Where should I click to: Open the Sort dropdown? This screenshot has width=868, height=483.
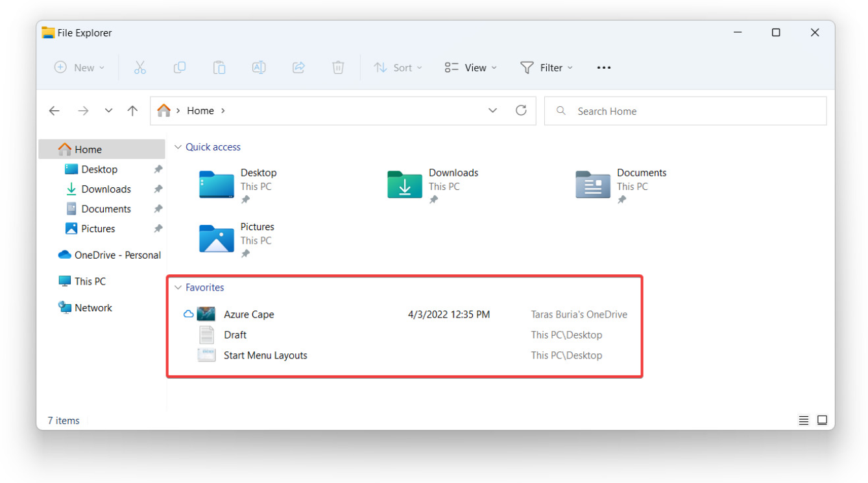pyautogui.click(x=398, y=67)
